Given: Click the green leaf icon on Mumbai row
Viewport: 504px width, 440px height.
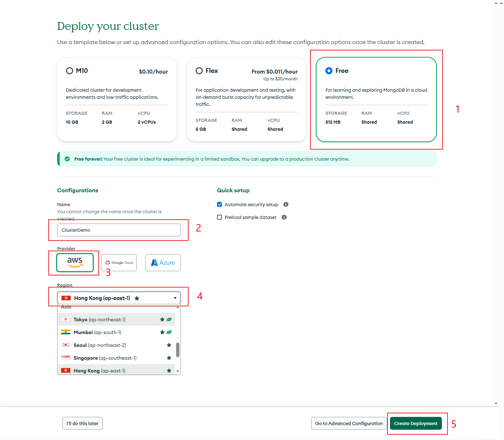Looking at the screenshot, I should [x=169, y=332].
